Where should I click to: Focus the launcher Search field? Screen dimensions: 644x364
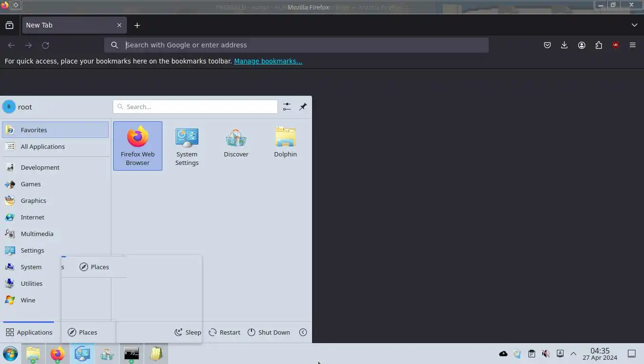pos(195,107)
